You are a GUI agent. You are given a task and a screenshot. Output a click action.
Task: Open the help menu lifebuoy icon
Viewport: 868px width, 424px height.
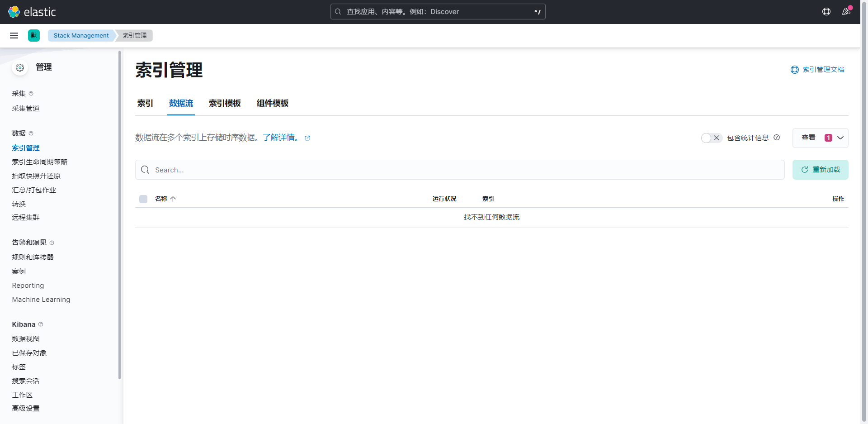[826, 12]
